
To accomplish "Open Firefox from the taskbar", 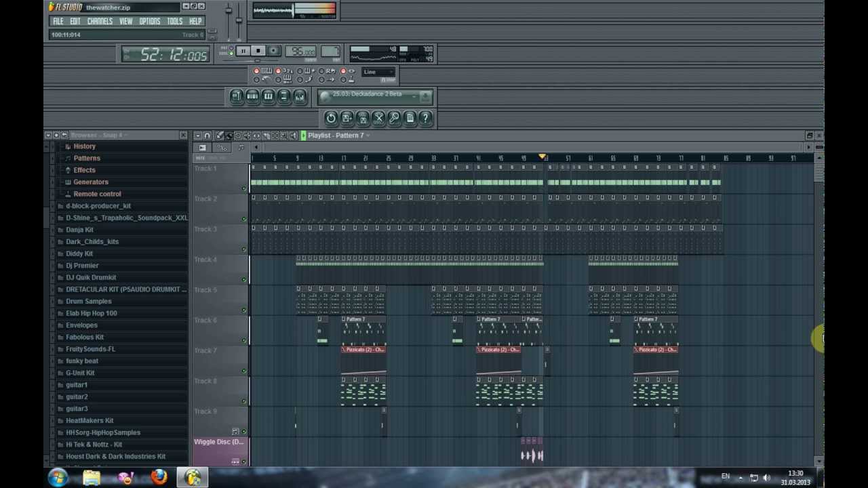I will pyautogui.click(x=159, y=477).
